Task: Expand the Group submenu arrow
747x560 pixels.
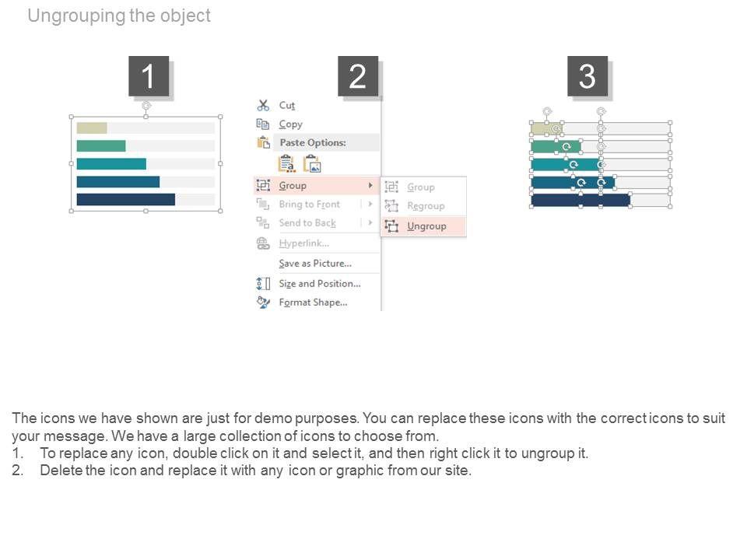Action: click(370, 186)
